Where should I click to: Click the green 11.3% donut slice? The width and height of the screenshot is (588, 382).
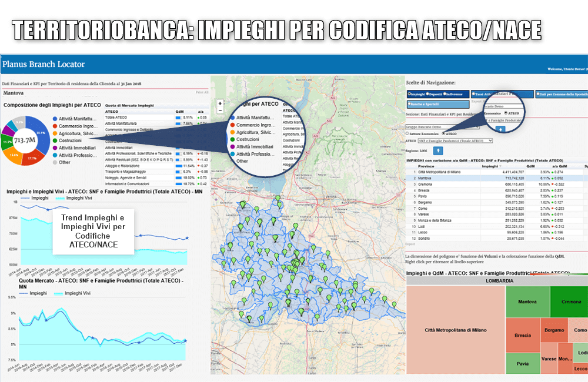(x=6, y=142)
